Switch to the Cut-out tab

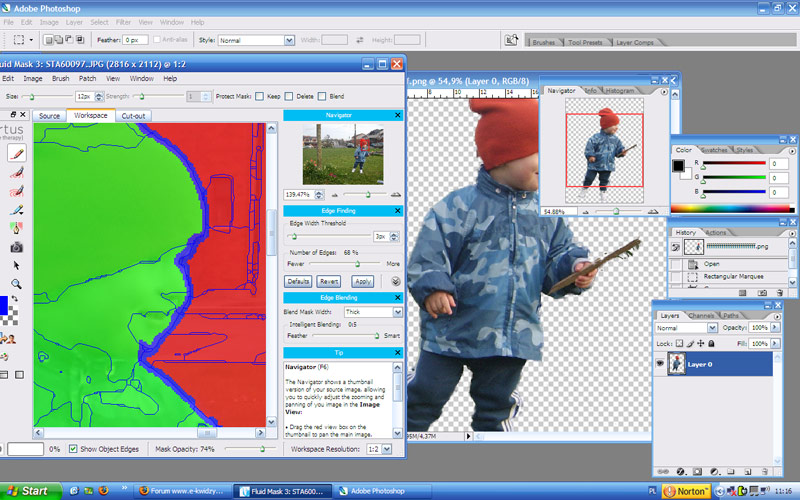coord(133,116)
